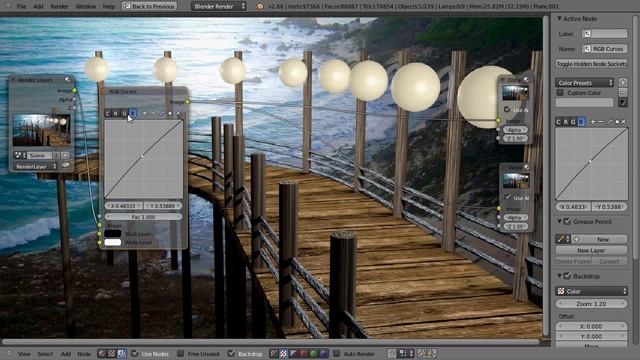Screen dimensions: 640x360
Task: Toggle Backdrop checkbox in header
Action: tap(231, 353)
